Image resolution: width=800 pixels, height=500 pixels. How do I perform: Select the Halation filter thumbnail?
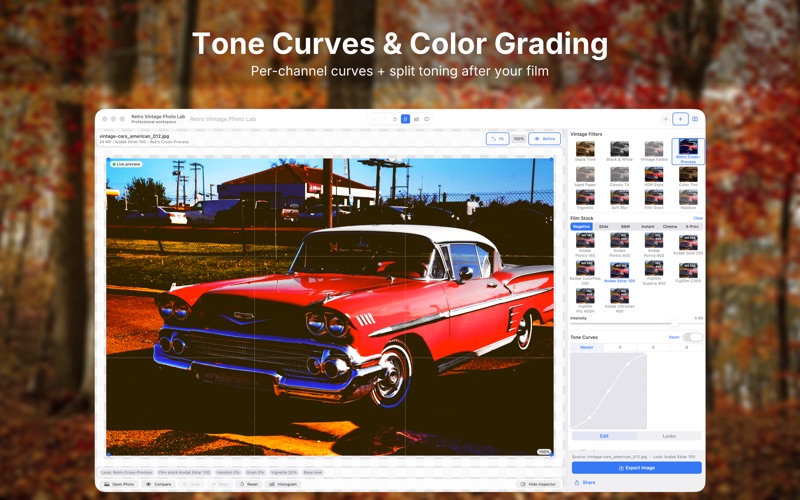[688, 199]
